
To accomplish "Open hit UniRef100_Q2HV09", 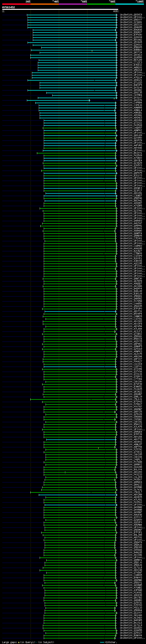I will coord(131,37).
